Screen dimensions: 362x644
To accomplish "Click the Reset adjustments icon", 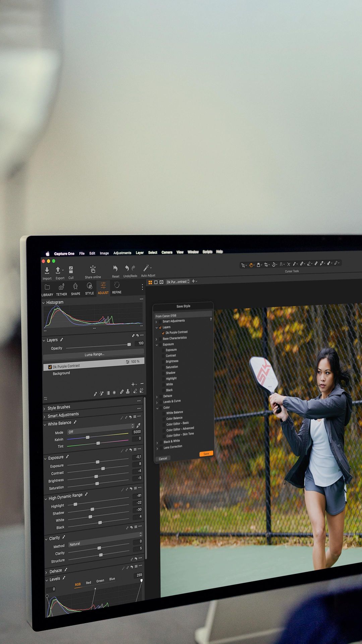I will coord(115,269).
